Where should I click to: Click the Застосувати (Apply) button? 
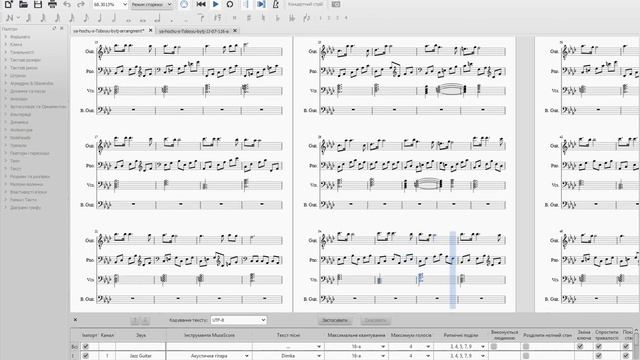pos(335,320)
